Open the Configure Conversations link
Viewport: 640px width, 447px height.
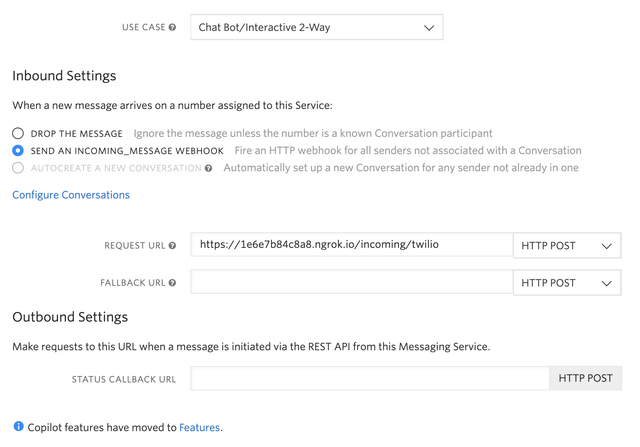click(71, 195)
